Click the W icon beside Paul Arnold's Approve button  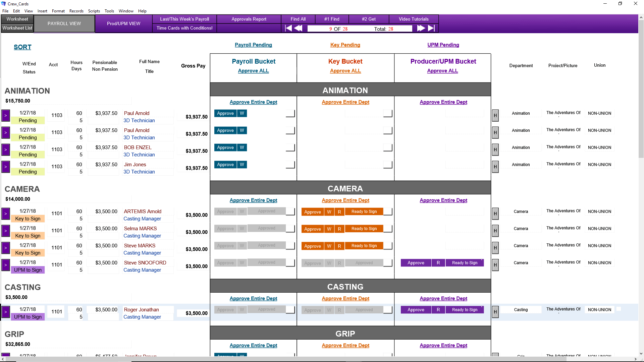[241, 113]
